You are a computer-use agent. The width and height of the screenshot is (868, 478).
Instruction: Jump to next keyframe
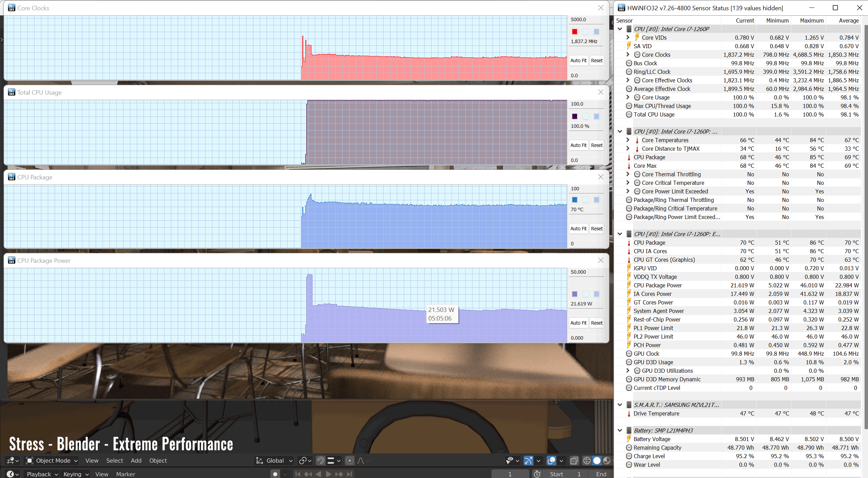(339, 474)
